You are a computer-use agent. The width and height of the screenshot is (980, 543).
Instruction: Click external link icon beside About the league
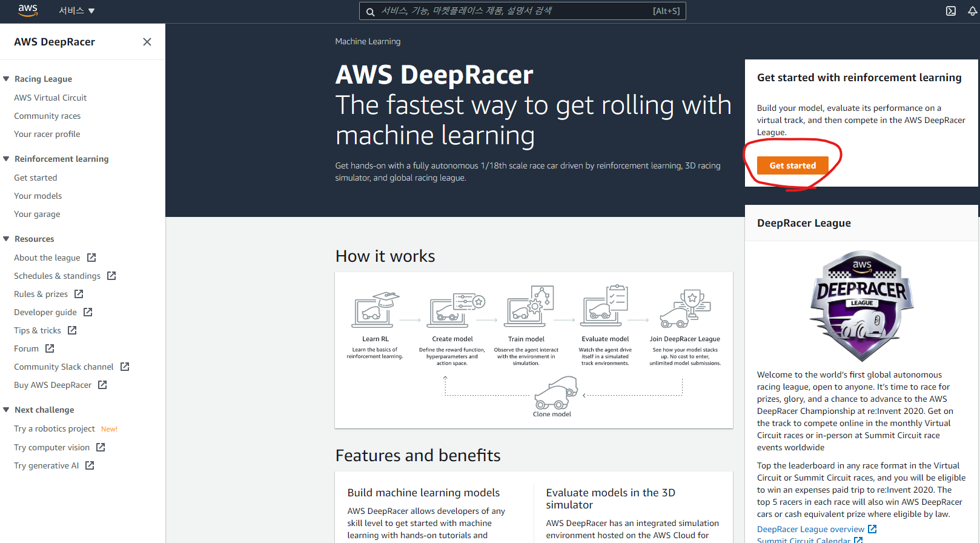pyautogui.click(x=91, y=258)
